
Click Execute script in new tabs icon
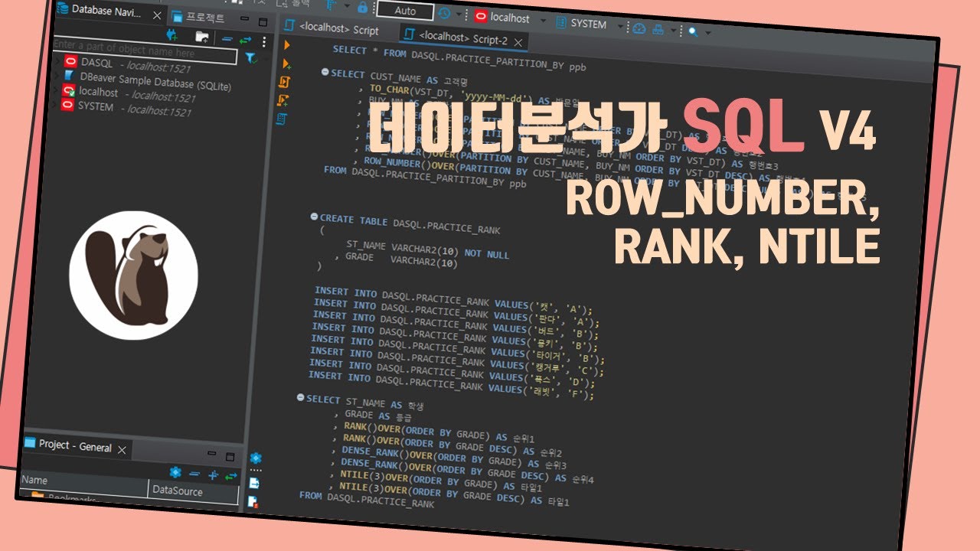[x=283, y=100]
